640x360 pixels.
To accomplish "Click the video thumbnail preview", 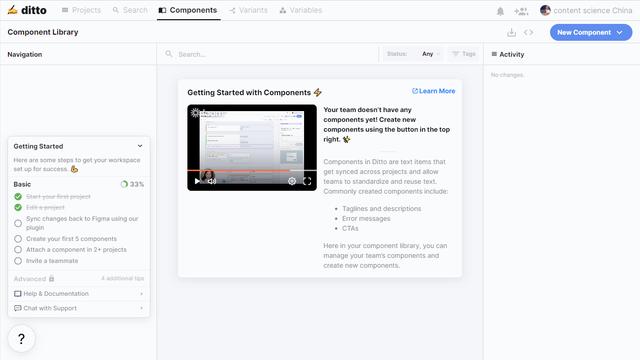I will tap(252, 147).
